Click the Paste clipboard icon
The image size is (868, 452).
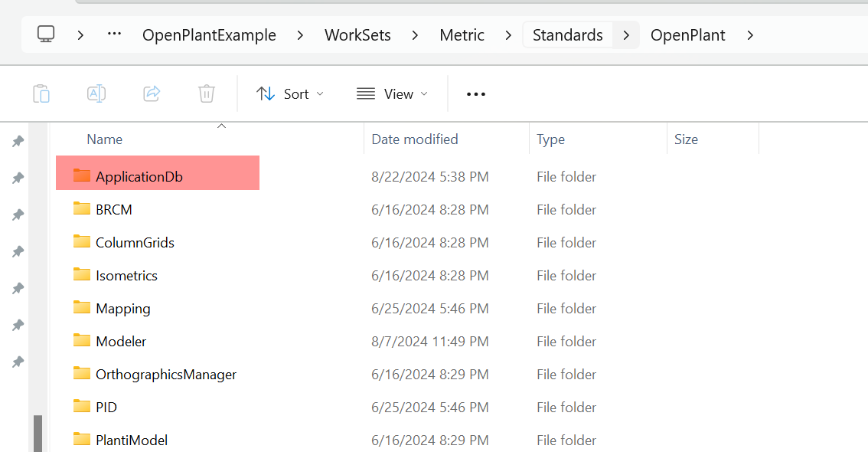click(41, 93)
